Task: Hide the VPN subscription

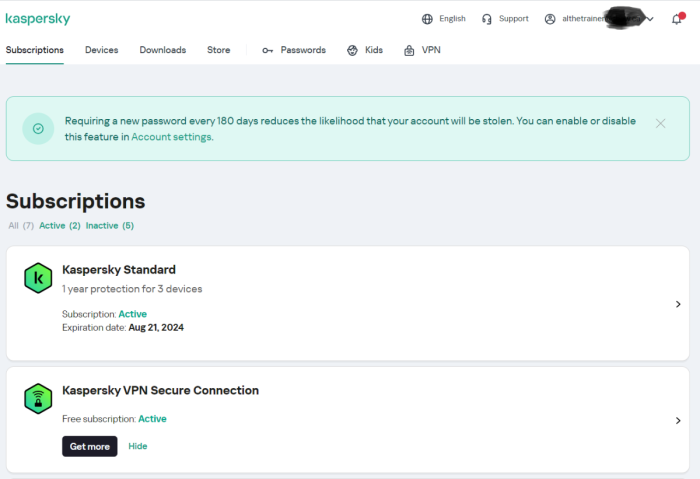Action: (x=138, y=446)
